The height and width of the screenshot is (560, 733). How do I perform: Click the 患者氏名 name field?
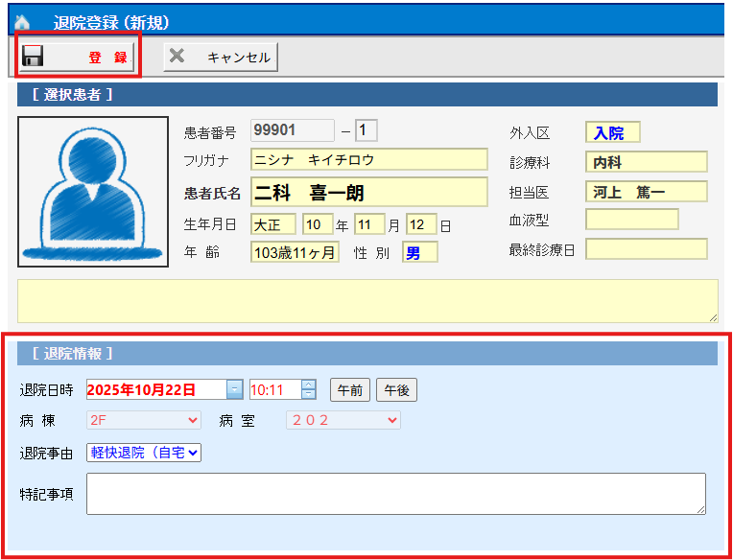pyautogui.click(x=368, y=192)
